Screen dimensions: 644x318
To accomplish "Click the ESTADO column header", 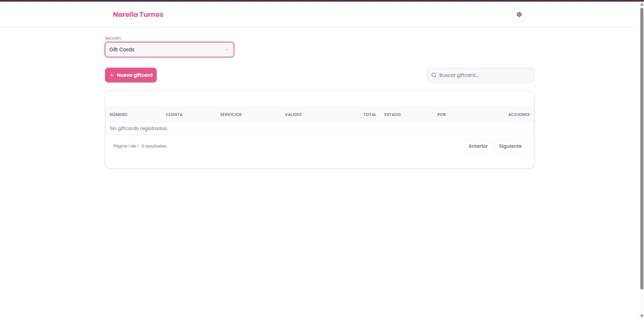I will [392, 115].
